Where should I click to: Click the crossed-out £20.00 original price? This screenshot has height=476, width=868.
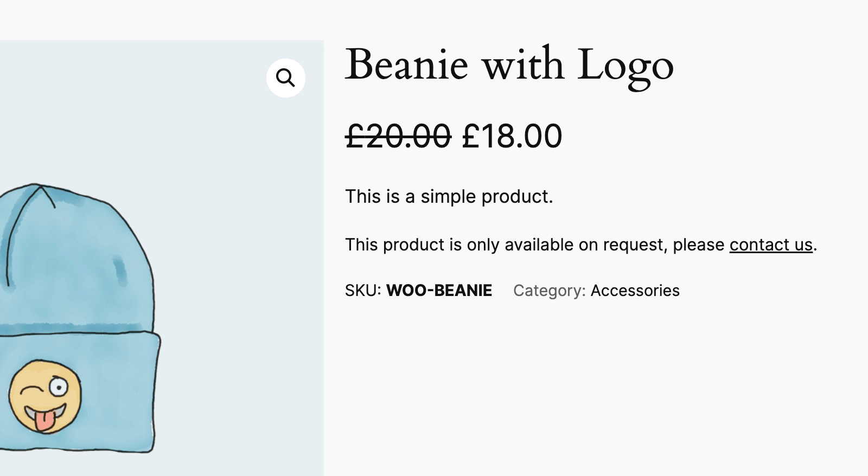tap(397, 137)
